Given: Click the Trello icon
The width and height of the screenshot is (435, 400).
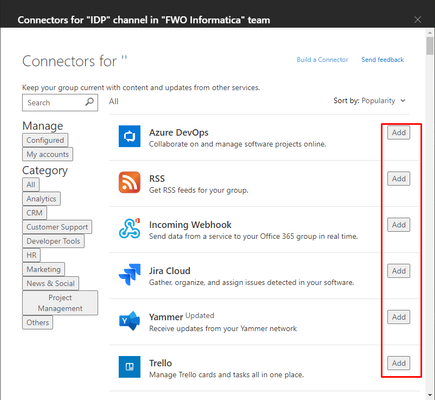Looking at the screenshot, I should [x=129, y=367].
